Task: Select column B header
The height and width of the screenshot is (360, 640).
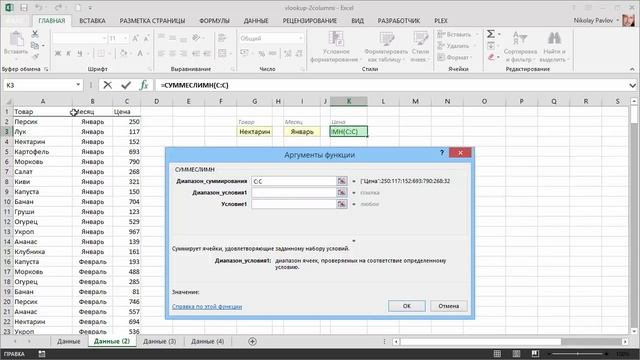Action: 92,101
